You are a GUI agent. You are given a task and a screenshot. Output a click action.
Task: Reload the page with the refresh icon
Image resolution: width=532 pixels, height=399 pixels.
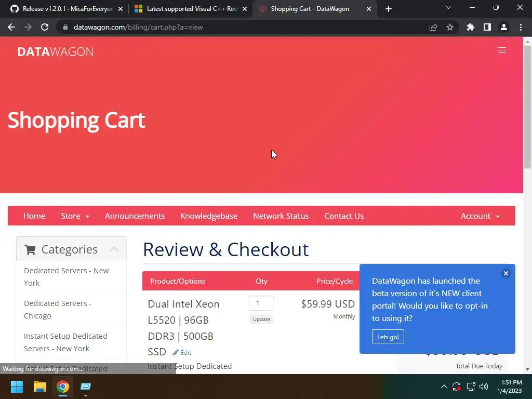click(45, 27)
